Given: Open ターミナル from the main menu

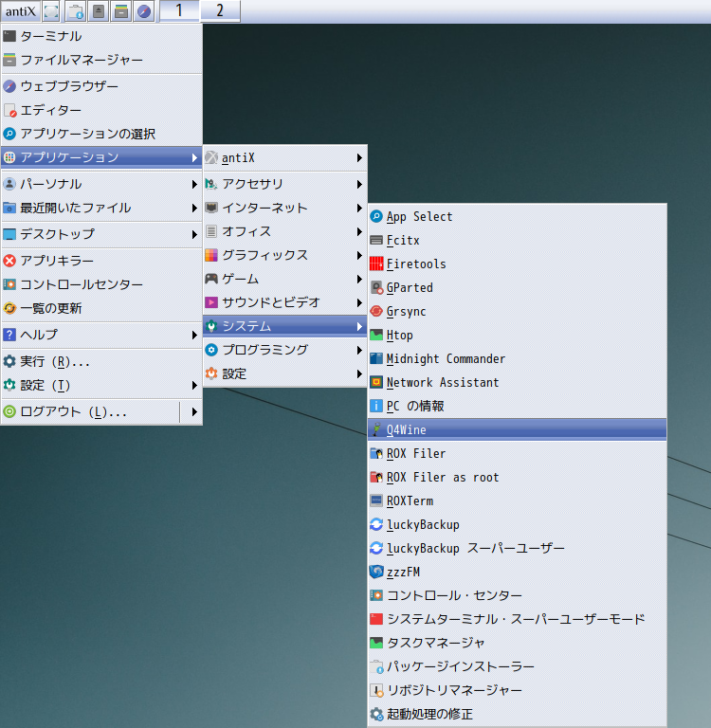Looking at the screenshot, I should click(x=101, y=36).
